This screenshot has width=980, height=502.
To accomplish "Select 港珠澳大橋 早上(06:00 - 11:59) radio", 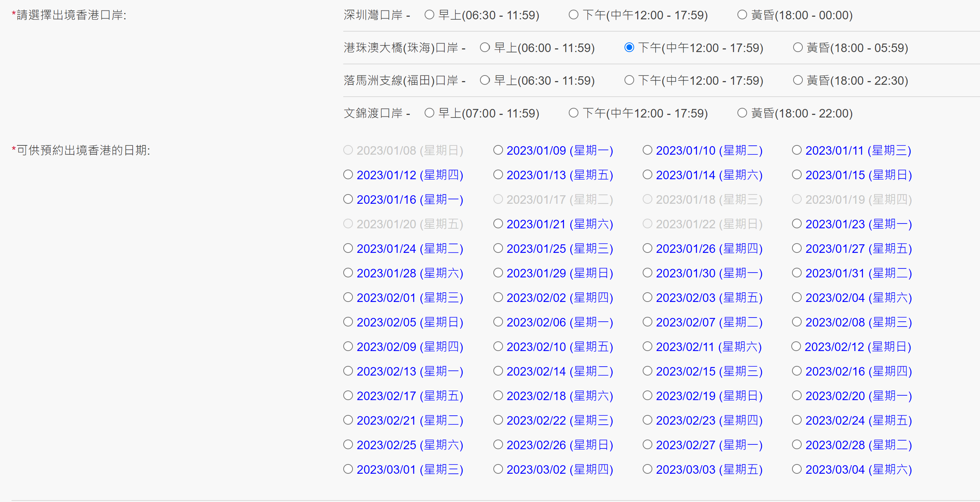I will tap(485, 48).
